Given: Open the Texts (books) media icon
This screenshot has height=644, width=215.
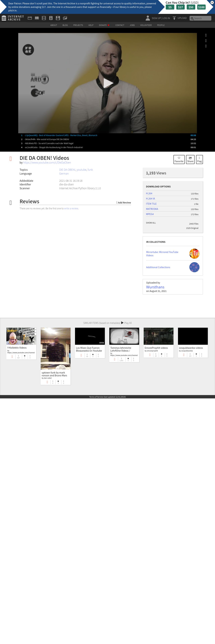Looking at the screenshot, I should point(37,18).
